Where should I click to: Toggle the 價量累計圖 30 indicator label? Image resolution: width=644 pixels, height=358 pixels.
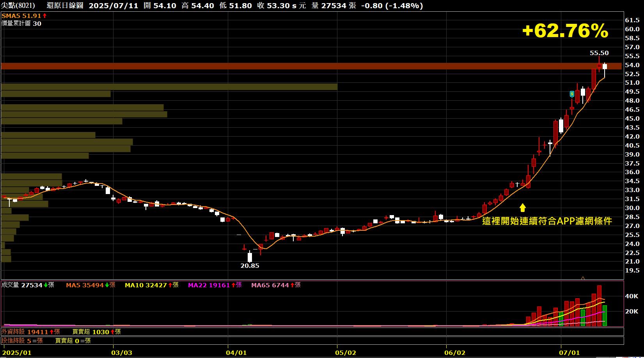click(x=21, y=23)
